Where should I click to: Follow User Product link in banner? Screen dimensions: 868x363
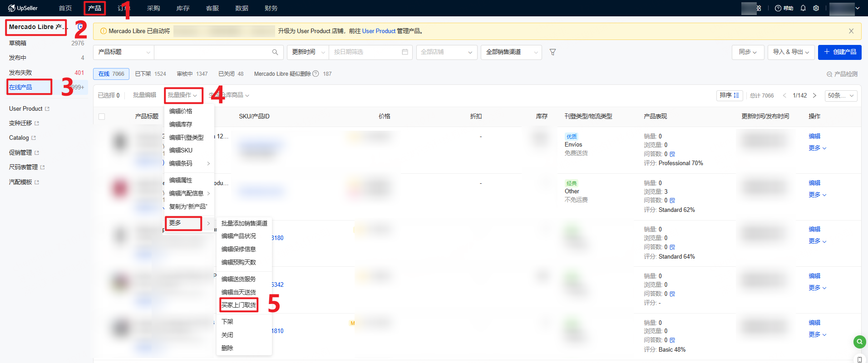click(379, 31)
